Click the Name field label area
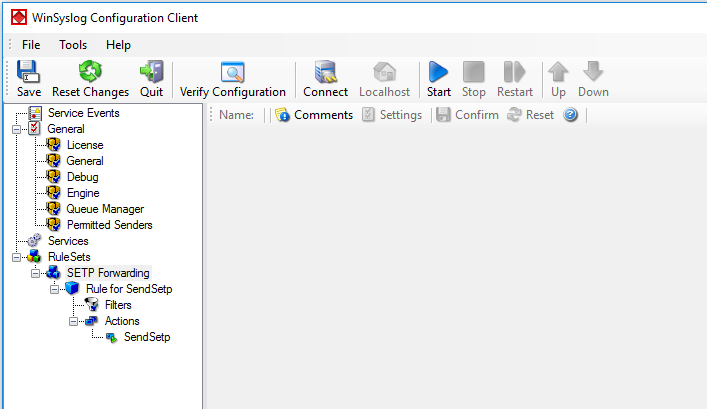707x409 pixels. 236,115
